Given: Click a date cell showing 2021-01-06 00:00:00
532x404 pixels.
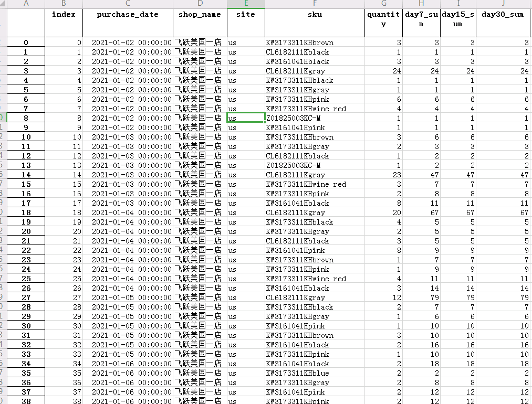Looking at the screenshot, I should point(127,364).
